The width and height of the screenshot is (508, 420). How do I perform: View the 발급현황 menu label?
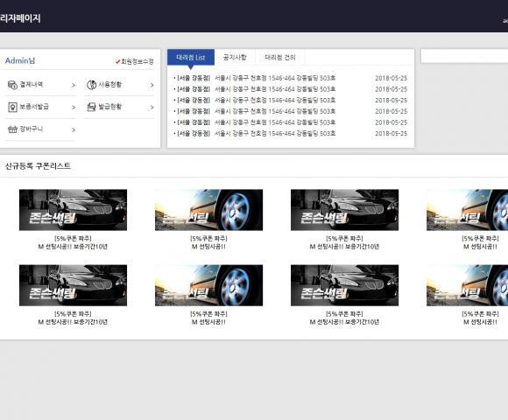109,107
